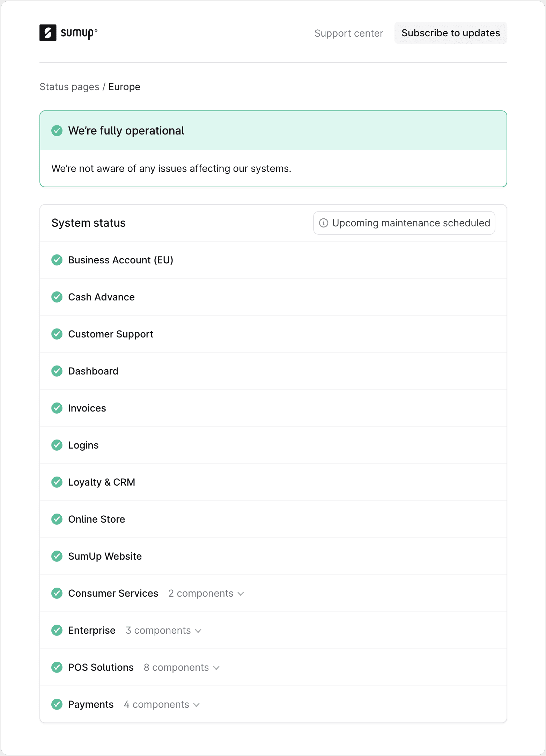The height and width of the screenshot is (756, 546).
Task: Click the SumUp logo icon
Action: point(48,33)
